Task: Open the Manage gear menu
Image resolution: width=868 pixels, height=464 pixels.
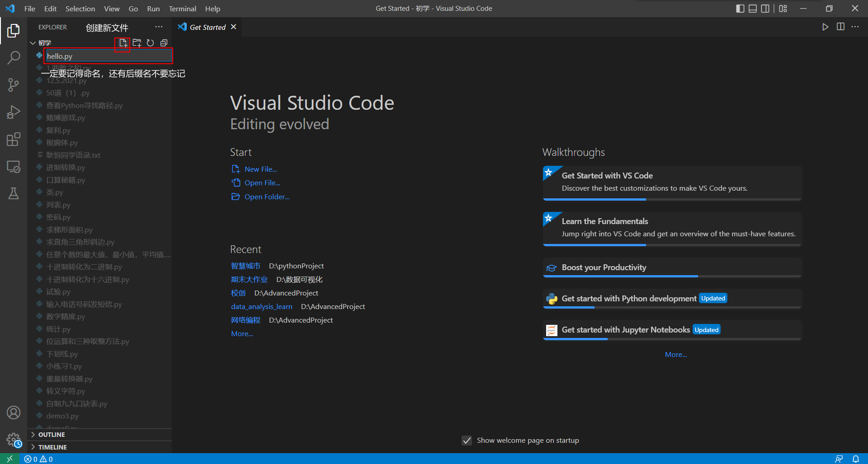Action: pyautogui.click(x=14, y=440)
